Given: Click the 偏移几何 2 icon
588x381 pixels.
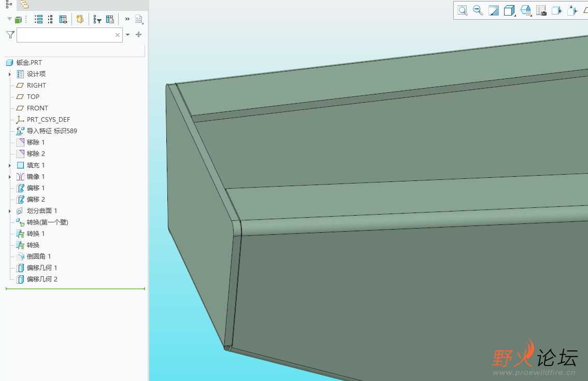Looking at the screenshot, I should [20, 279].
